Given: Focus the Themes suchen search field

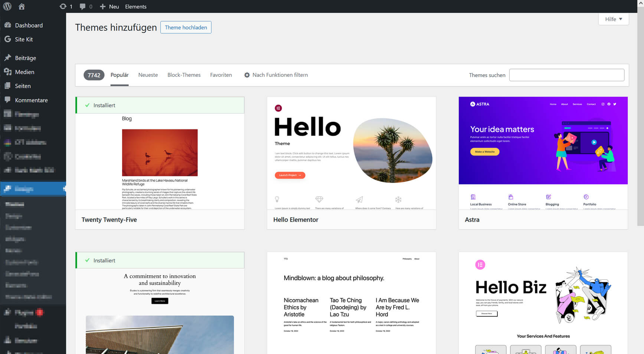Looking at the screenshot, I should coord(566,75).
